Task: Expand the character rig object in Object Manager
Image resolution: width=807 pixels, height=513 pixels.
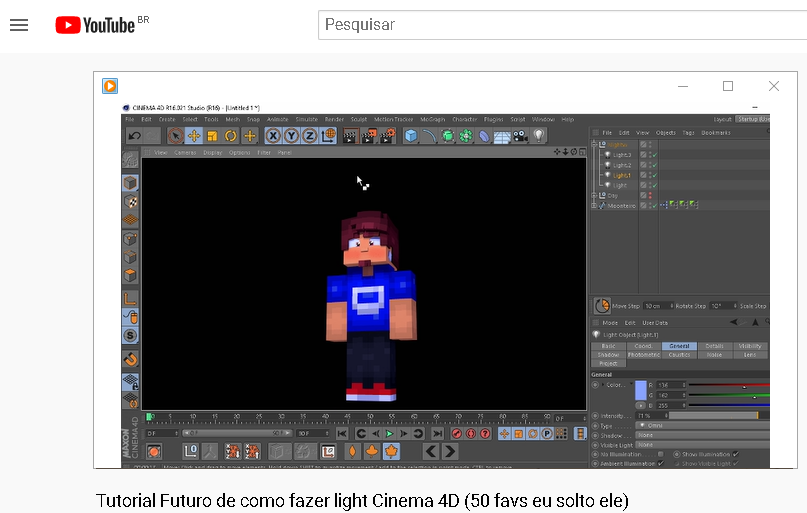Action: (x=594, y=206)
